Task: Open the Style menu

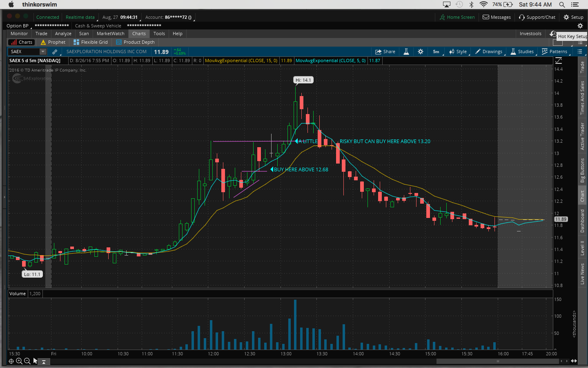Action: (458, 52)
